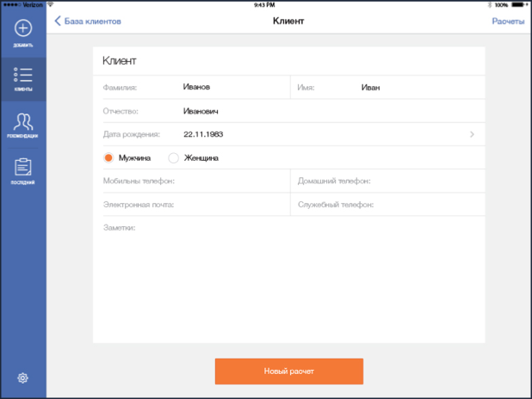Select the Мужчина radio button
The height and width of the screenshot is (399, 532).
tap(108, 157)
